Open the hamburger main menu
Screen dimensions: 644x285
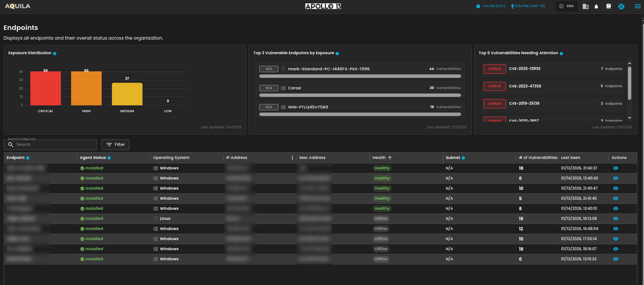[x=638, y=6]
